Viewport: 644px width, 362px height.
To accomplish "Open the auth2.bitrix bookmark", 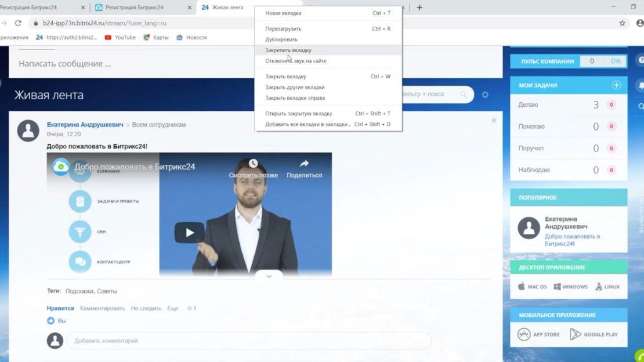I will [x=67, y=37].
